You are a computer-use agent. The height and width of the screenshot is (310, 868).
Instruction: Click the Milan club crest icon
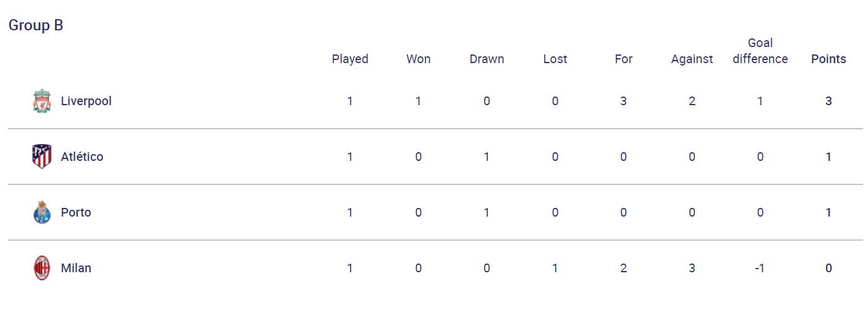(41, 268)
